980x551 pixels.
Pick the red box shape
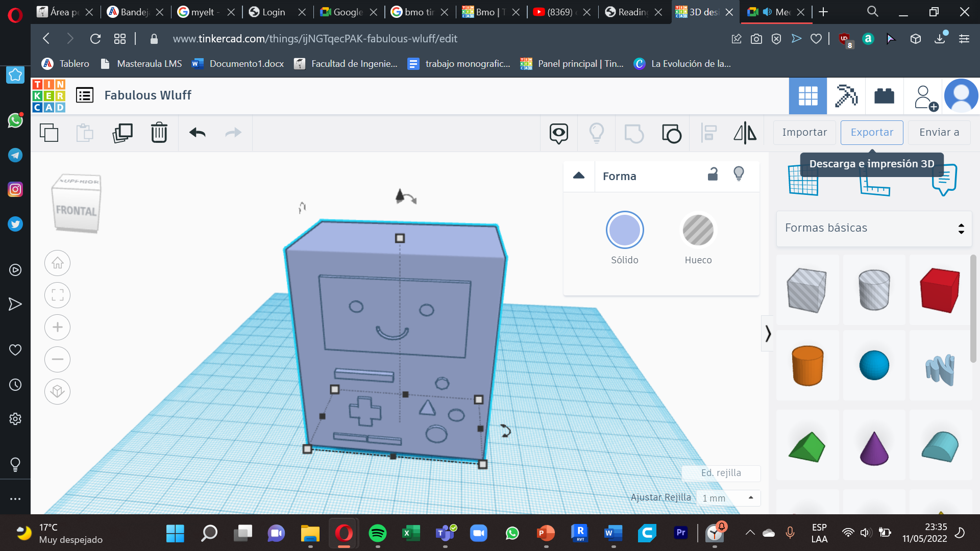pos(940,290)
